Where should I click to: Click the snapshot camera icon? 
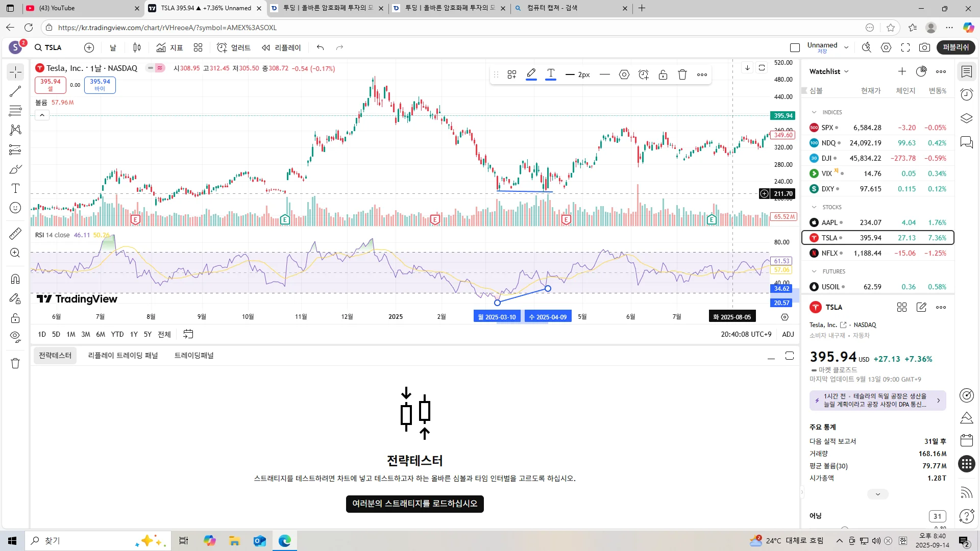(x=924, y=47)
